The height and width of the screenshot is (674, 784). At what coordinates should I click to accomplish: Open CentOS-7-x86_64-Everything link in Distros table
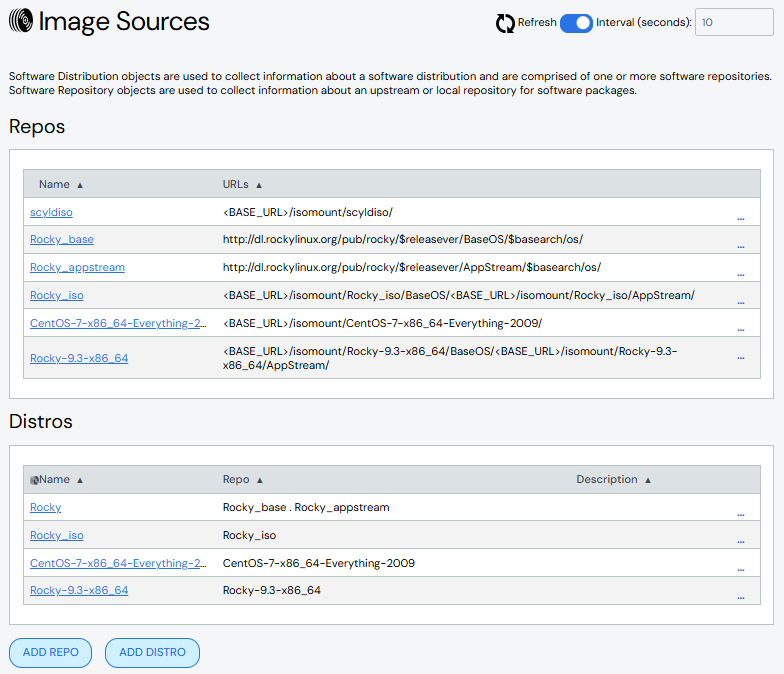118,564
